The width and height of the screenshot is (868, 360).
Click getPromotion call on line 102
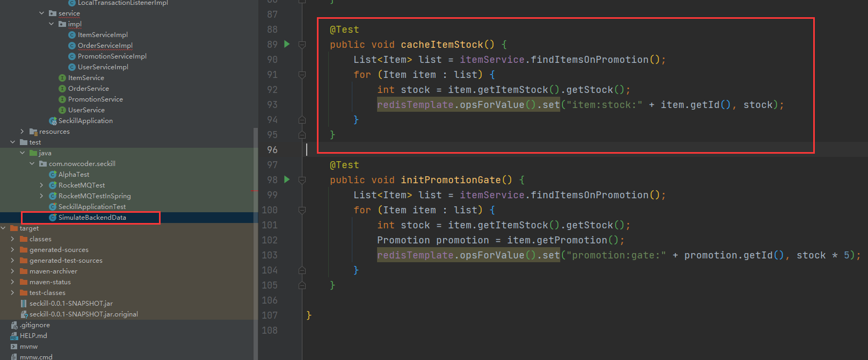(x=572, y=240)
